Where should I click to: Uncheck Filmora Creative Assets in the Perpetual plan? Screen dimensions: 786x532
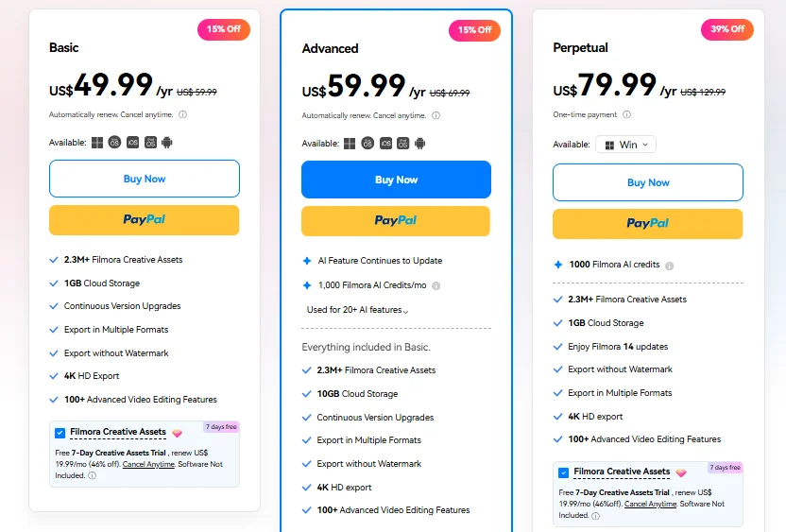pyautogui.click(x=563, y=472)
